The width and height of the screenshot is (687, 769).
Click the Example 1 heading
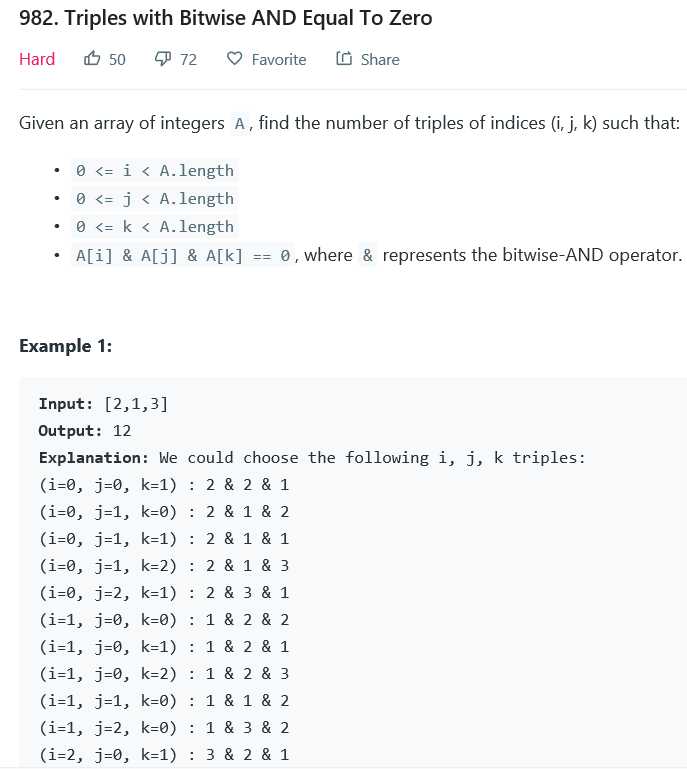click(x=65, y=346)
